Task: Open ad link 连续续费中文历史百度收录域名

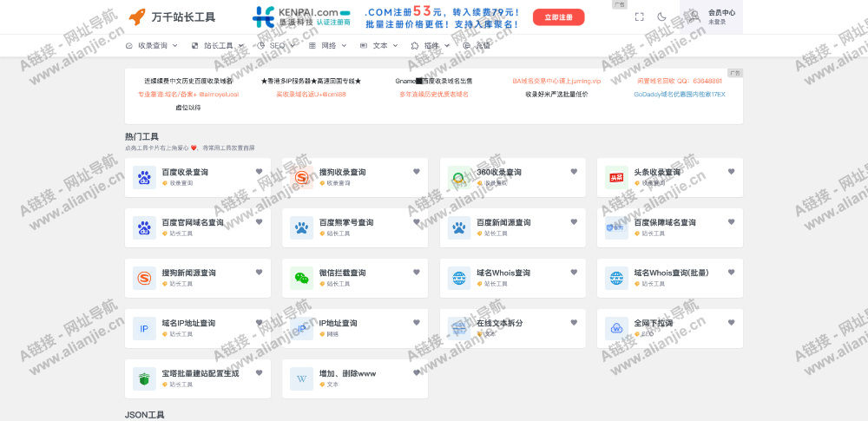Action: 188,82
